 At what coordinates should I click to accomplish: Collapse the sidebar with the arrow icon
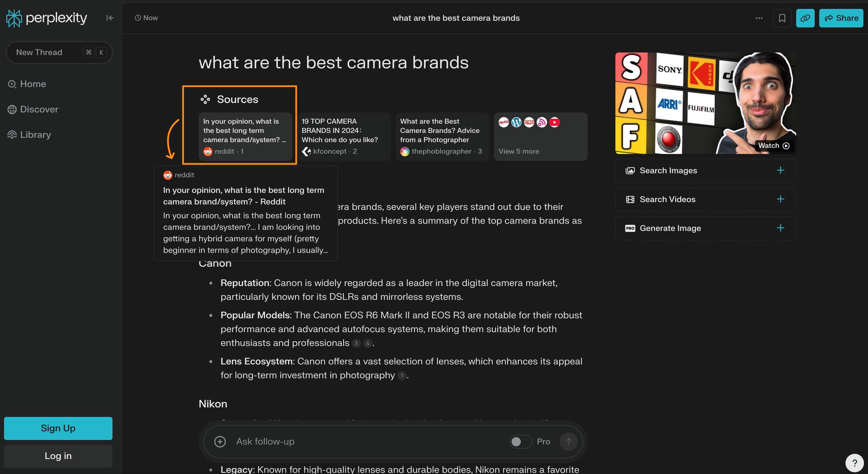(x=110, y=18)
